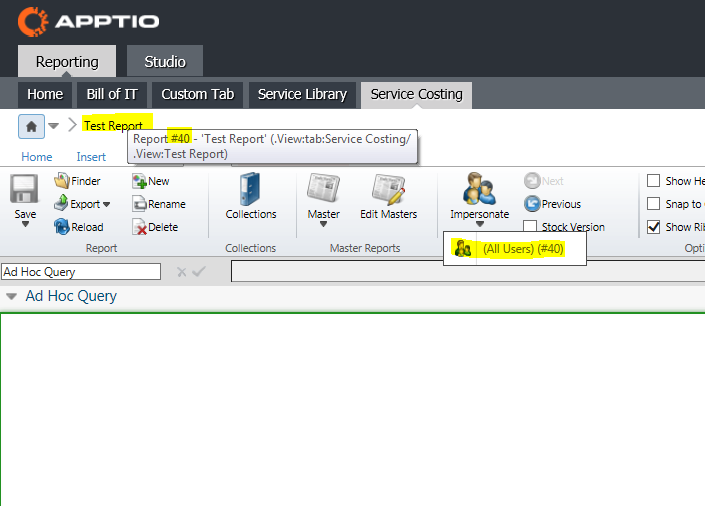Open the Export dropdown arrow
The width and height of the screenshot is (705, 506).
pos(107,204)
